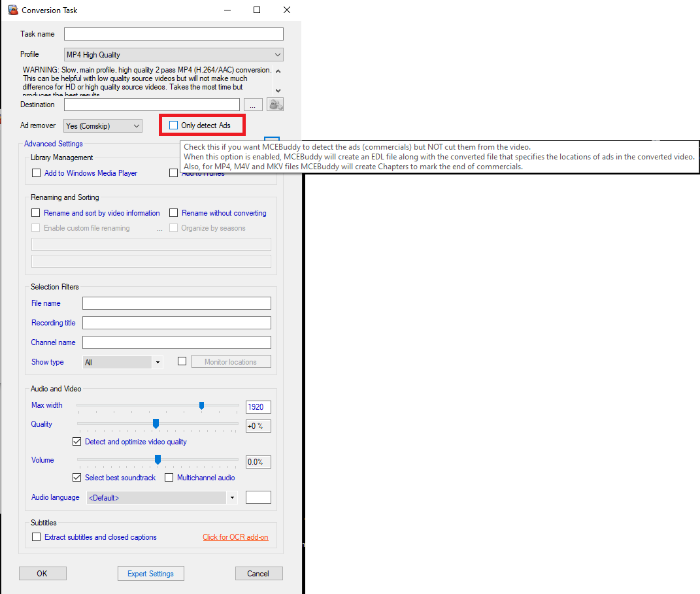
Task: Open Expert Settings
Action: (x=150, y=574)
